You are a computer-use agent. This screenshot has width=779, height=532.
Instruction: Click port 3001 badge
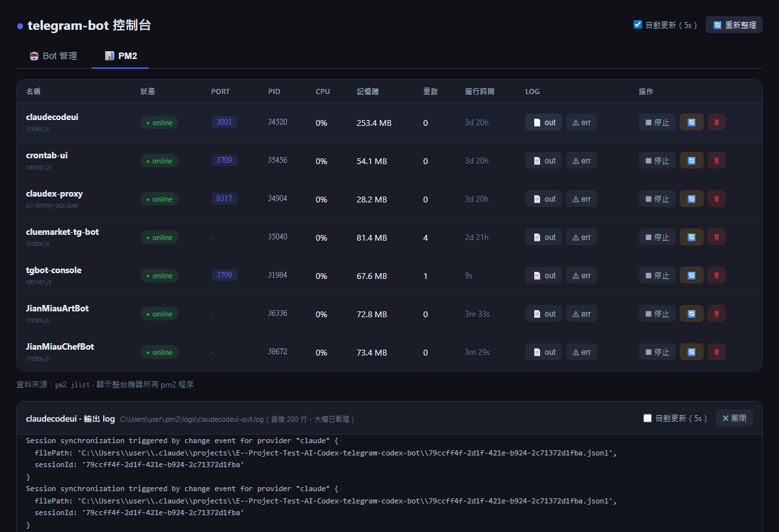pyautogui.click(x=224, y=122)
